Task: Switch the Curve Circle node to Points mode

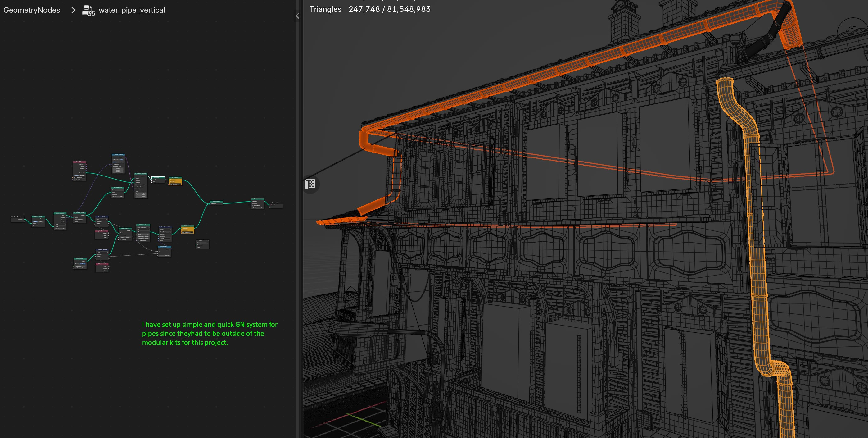Action: pyautogui.click(x=78, y=264)
